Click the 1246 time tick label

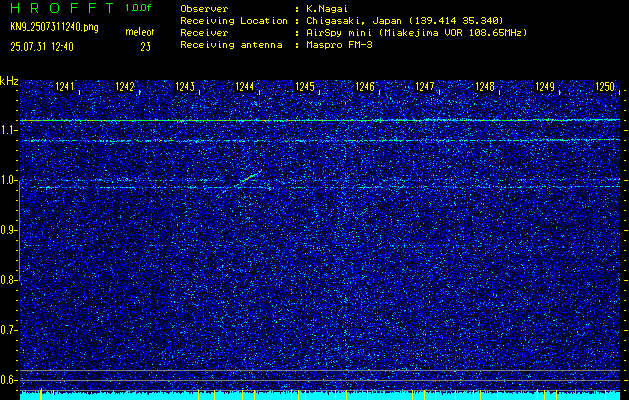tap(365, 87)
